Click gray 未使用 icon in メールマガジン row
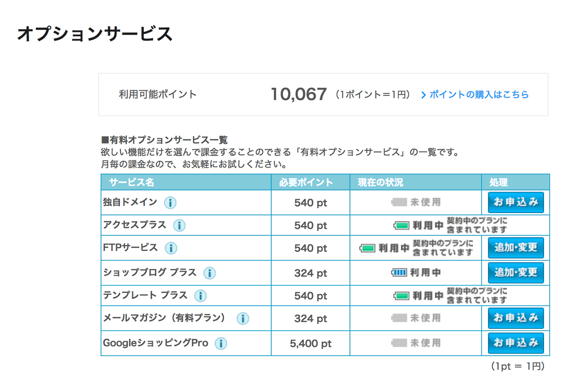This screenshot has width=572, height=392. point(399,318)
